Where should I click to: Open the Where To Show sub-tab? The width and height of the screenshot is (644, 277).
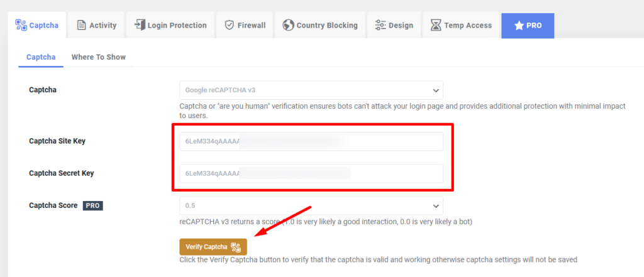click(98, 57)
